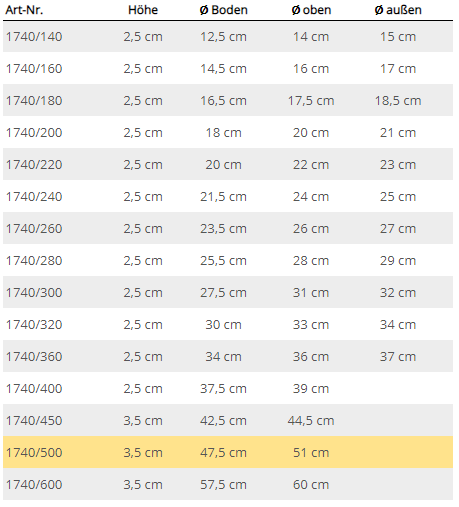The height and width of the screenshot is (507, 459).
Task: Select article number 1740/600
Action: pos(34,485)
